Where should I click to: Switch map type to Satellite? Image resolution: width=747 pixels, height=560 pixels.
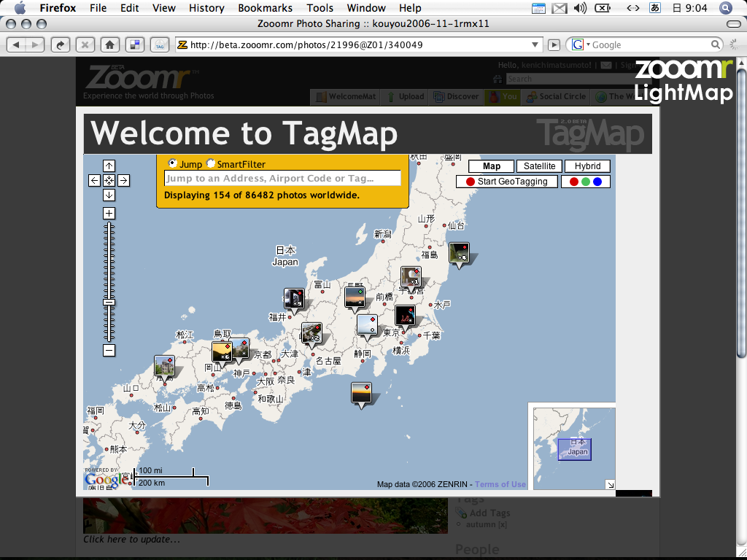click(x=539, y=166)
